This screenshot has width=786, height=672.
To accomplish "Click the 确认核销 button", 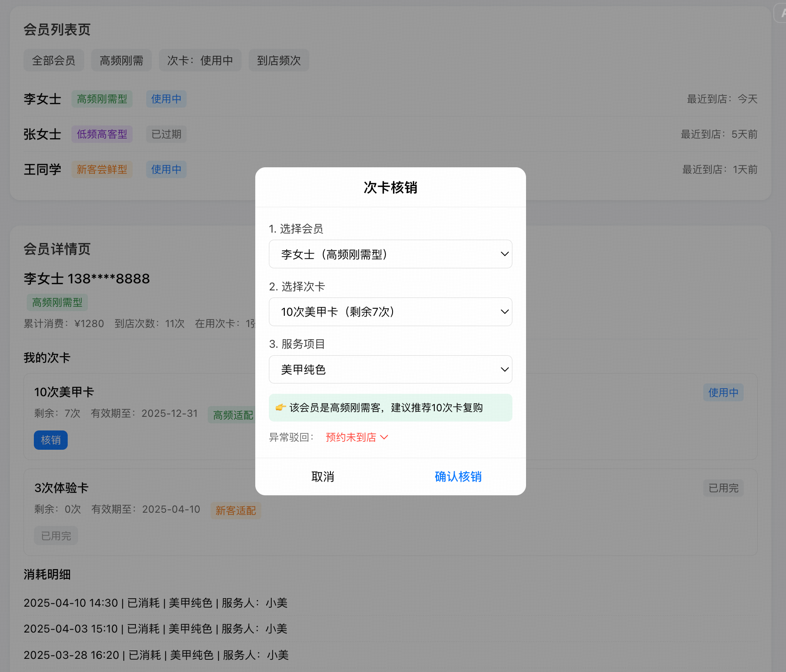I will pyautogui.click(x=458, y=477).
